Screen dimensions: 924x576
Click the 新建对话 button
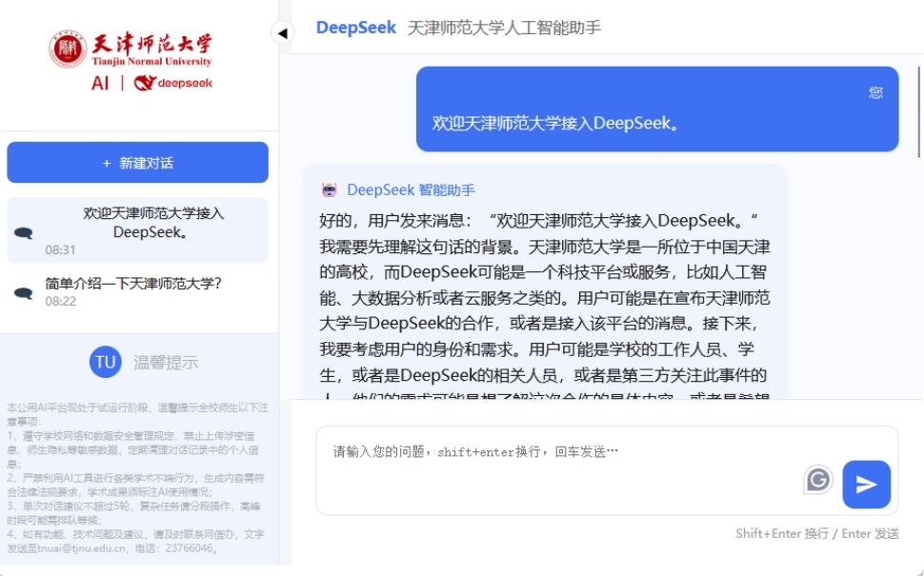(137, 163)
